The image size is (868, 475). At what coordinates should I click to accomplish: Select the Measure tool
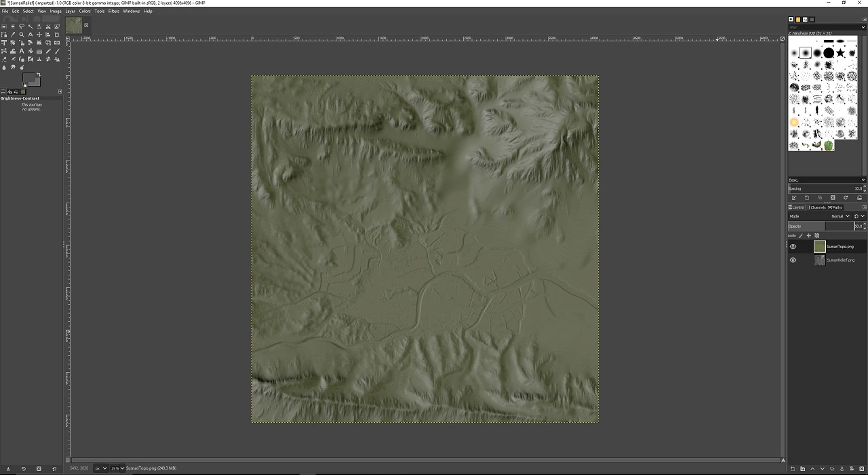coord(31,35)
